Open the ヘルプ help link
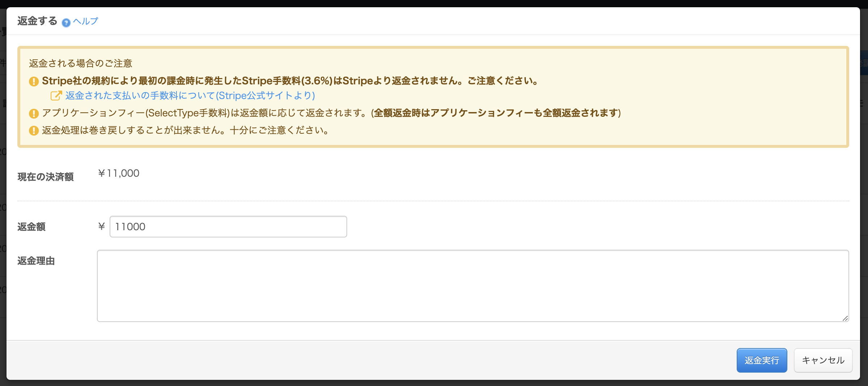Image resolution: width=868 pixels, height=386 pixels. (x=85, y=21)
